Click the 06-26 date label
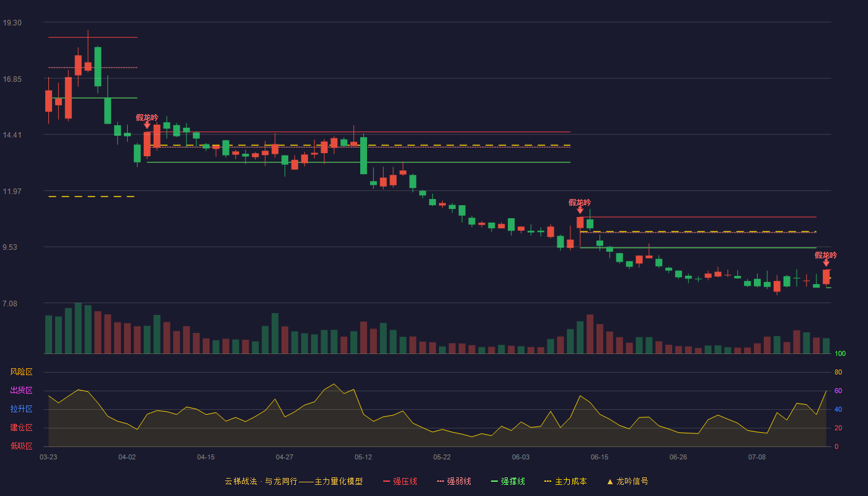The image size is (868, 496). point(678,457)
